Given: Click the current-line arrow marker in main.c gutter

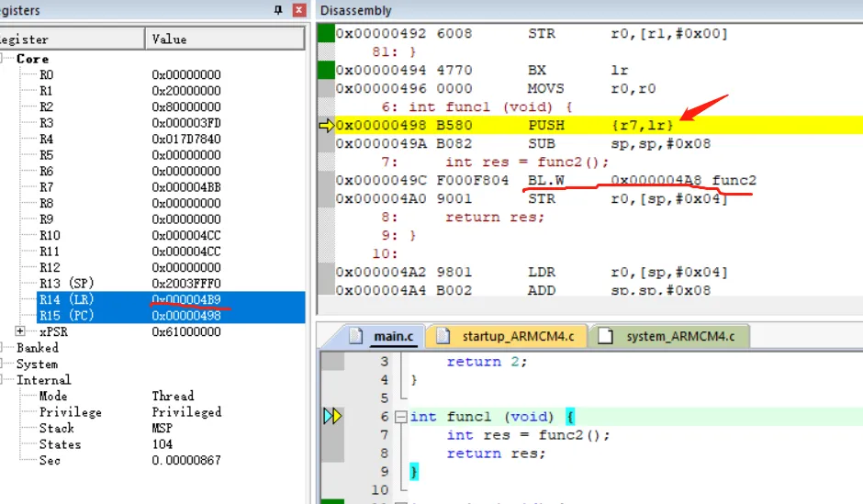Looking at the screenshot, I should (331, 417).
